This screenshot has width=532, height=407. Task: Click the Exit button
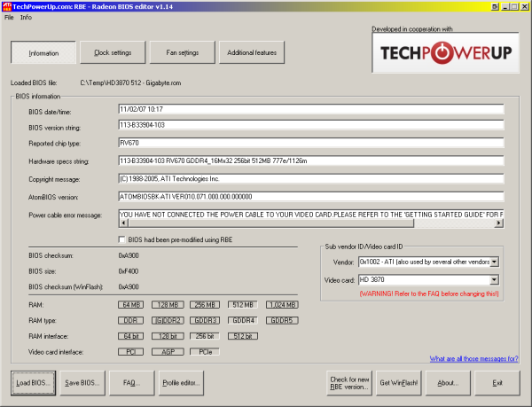pos(497,383)
